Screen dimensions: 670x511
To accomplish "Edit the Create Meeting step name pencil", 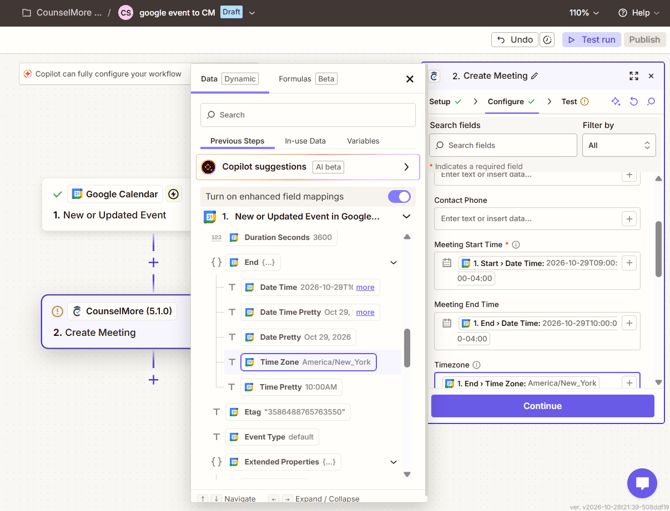I will click(x=535, y=76).
